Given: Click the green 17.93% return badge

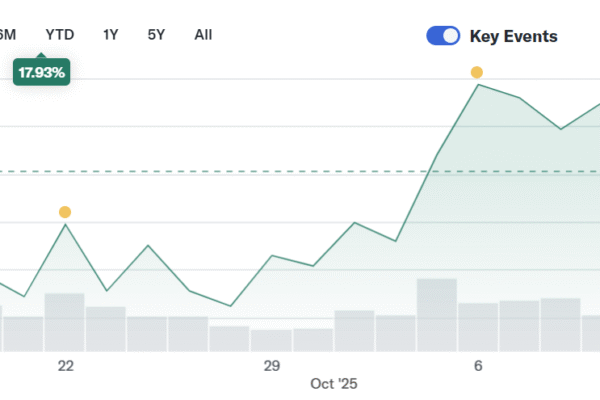Looking at the screenshot, I should point(41,72).
